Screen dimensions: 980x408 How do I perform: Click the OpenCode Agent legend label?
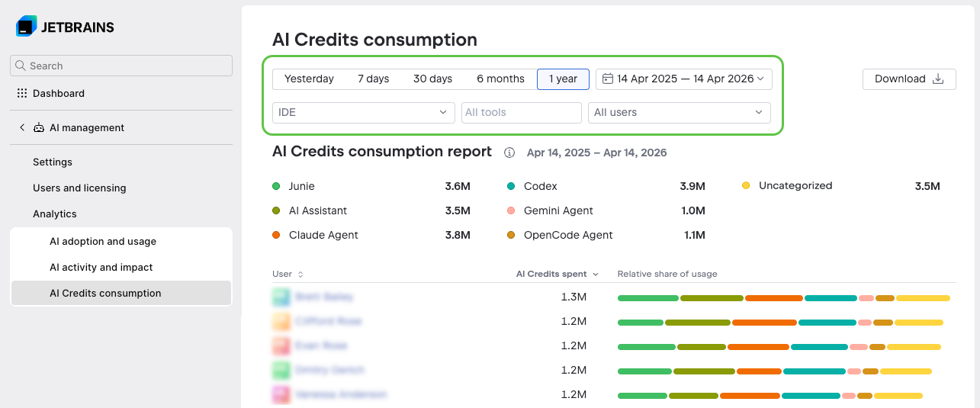[568, 235]
